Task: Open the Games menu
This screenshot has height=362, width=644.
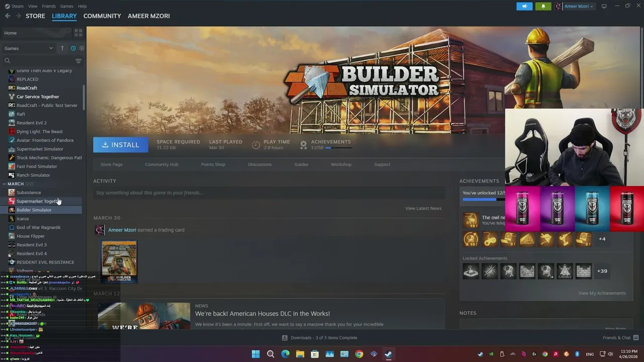Action: (x=66, y=6)
